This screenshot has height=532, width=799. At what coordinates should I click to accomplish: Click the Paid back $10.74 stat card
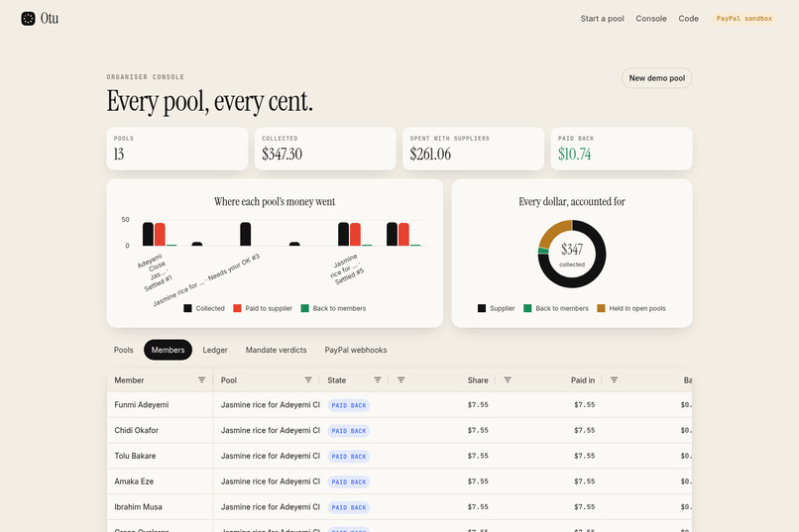coord(622,149)
